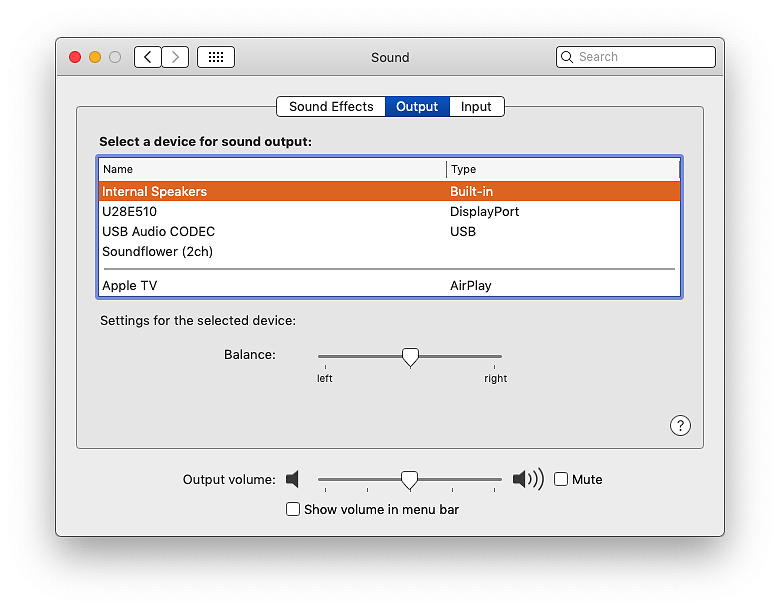This screenshot has width=780, height=610.
Task: Click the Type column header
Action: [x=563, y=169]
